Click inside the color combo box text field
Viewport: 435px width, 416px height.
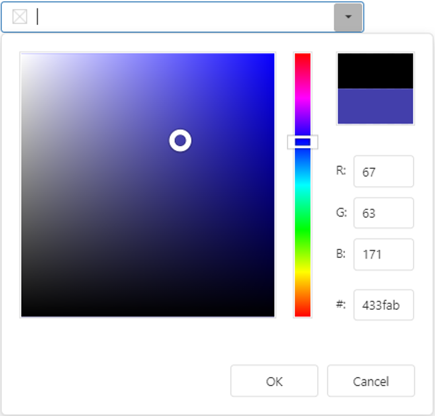click(x=184, y=17)
